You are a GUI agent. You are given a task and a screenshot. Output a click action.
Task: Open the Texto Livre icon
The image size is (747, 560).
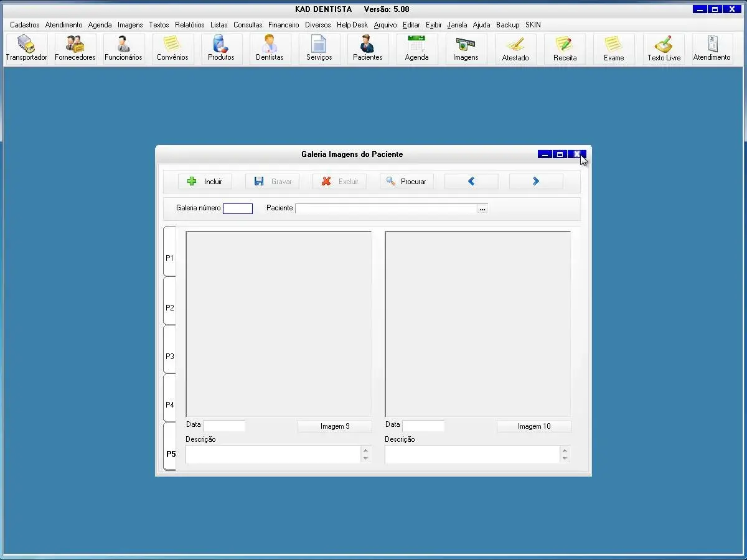664,49
